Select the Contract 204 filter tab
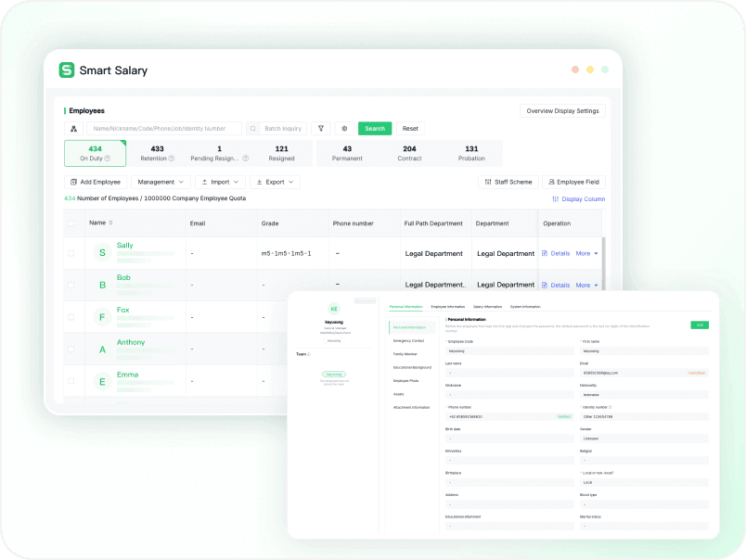Viewport: 746px width, 560px height. click(409, 153)
